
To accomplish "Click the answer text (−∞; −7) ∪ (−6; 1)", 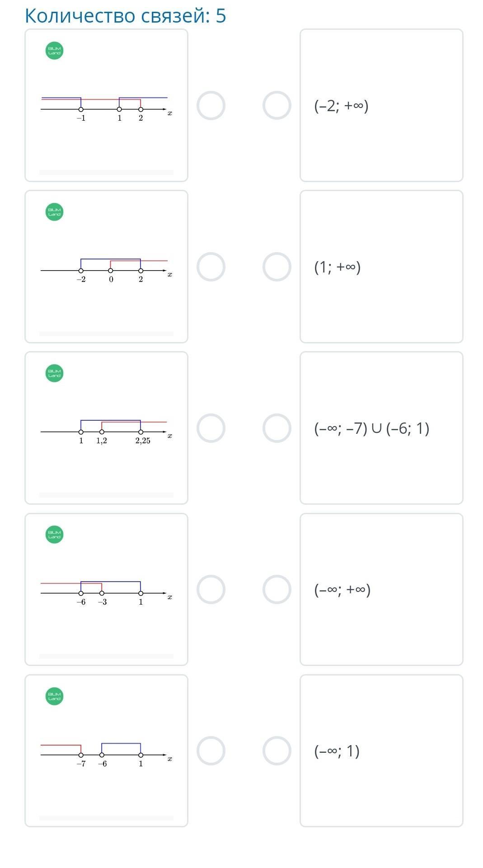I will [371, 428].
